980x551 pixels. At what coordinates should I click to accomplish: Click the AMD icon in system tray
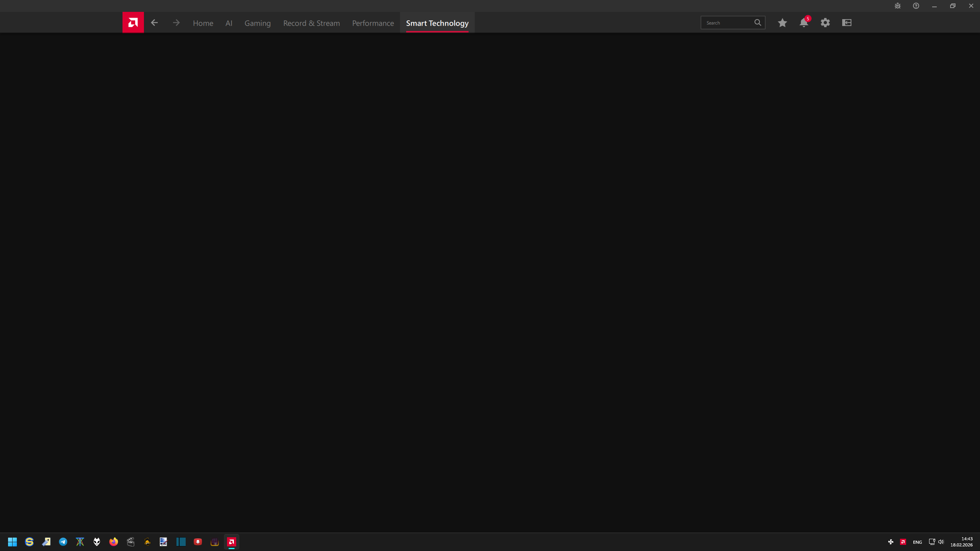point(903,542)
